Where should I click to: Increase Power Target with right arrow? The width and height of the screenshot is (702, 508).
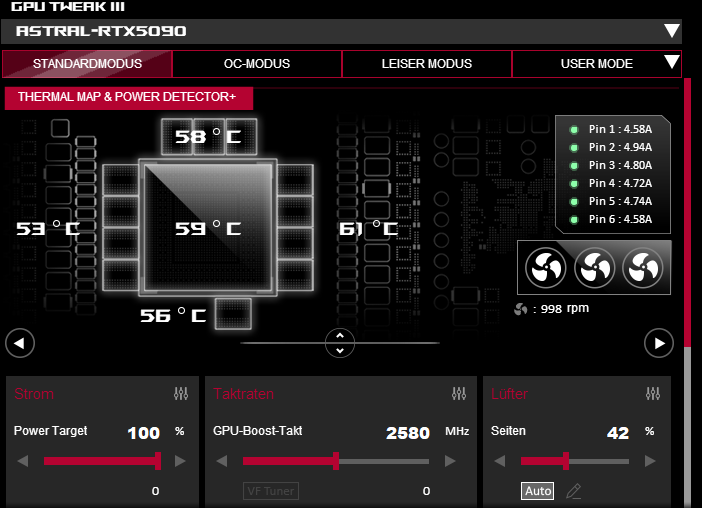click(x=180, y=461)
